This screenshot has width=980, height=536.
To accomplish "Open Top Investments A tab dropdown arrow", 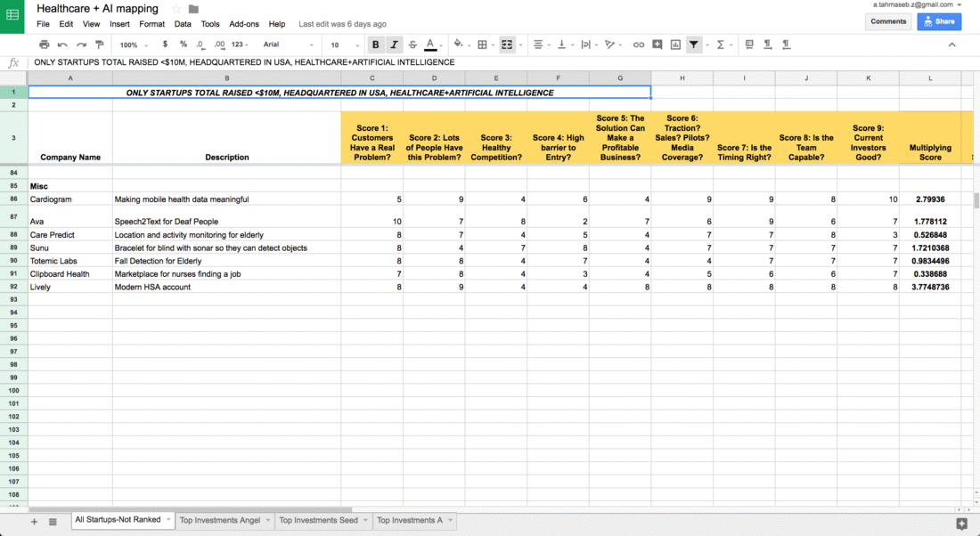I will click(450, 520).
